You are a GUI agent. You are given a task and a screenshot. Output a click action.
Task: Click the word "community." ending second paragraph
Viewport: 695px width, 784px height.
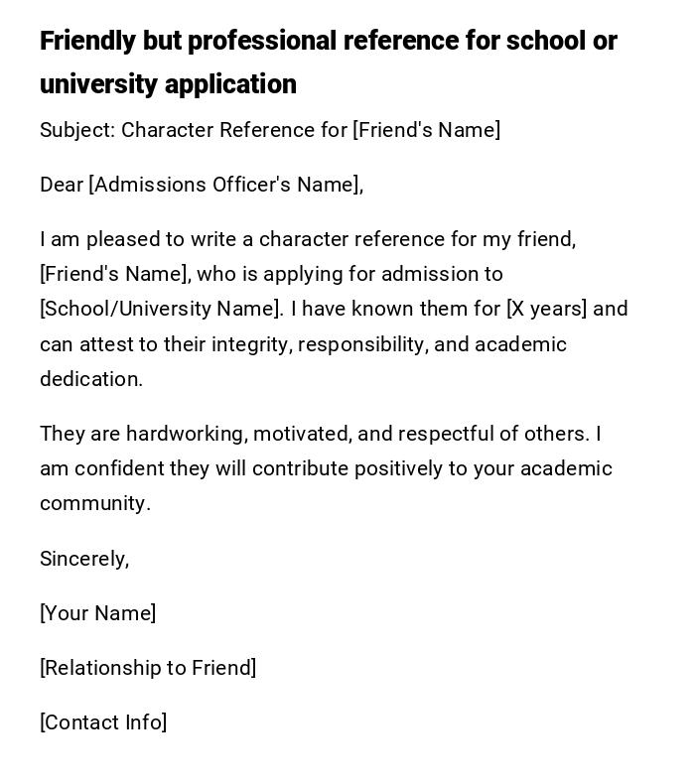pyautogui.click(x=95, y=503)
